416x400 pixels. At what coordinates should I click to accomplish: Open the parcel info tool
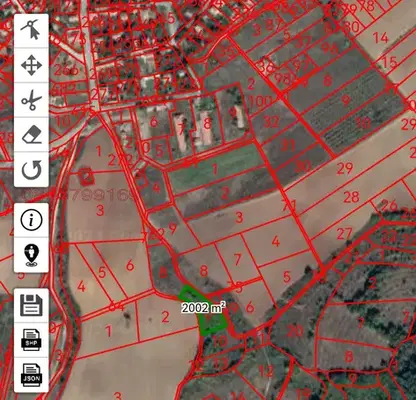(31, 220)
